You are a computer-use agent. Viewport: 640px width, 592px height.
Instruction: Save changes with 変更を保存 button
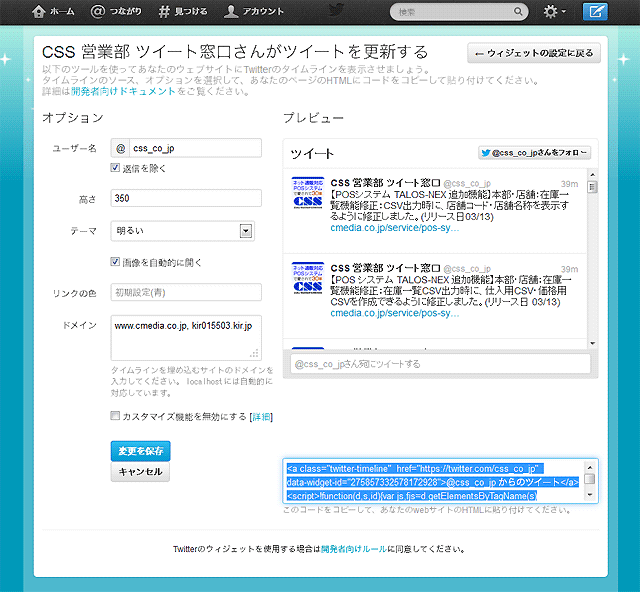pyautogui.click(x=140, y=451)
